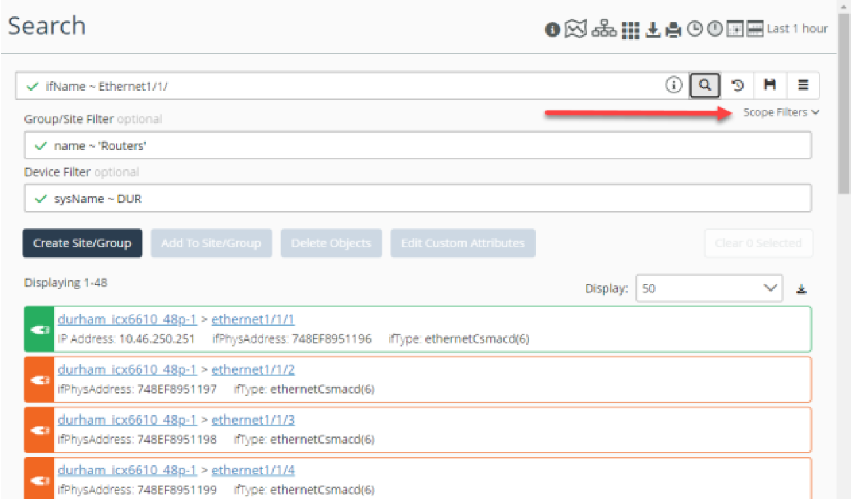852x504 pixels.
Task: Open the grid view icon in the toolbar
Action: pos(630,30)
